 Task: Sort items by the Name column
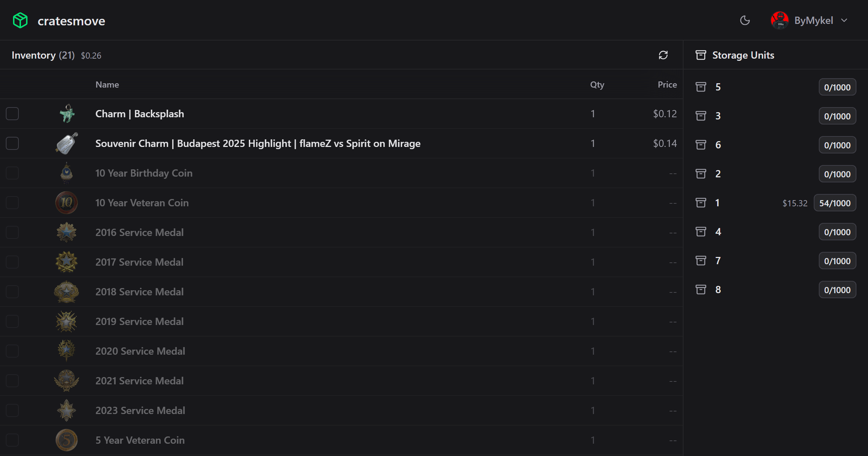107,84
